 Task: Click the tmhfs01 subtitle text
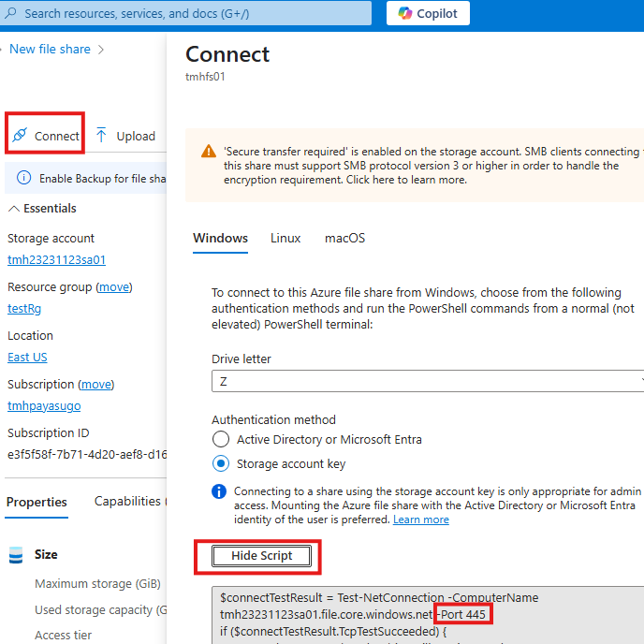[x=205, y=77]
